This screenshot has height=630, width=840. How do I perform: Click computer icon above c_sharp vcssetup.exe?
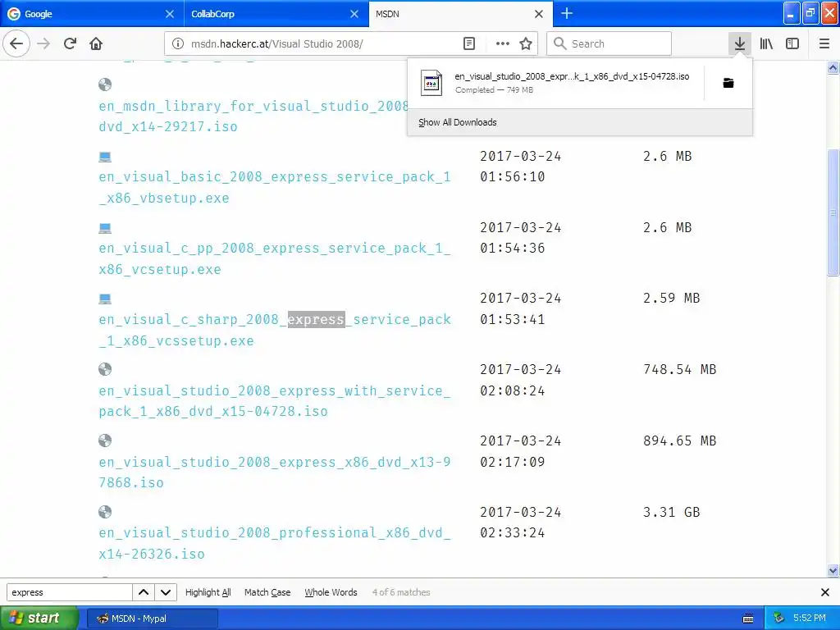[105, 299]
